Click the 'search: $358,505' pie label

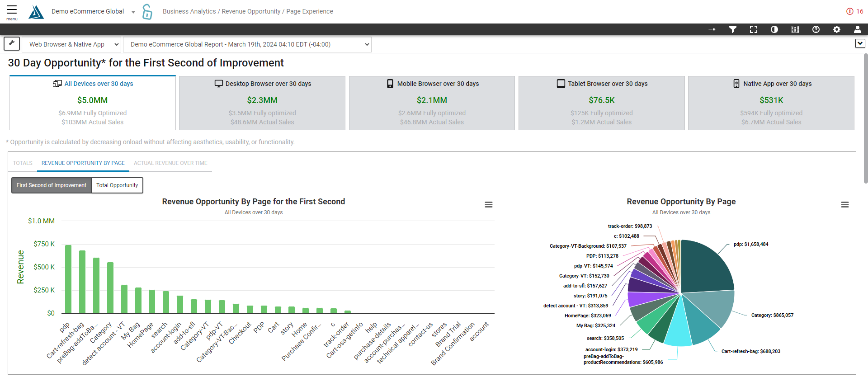click(x=605, y=338)
